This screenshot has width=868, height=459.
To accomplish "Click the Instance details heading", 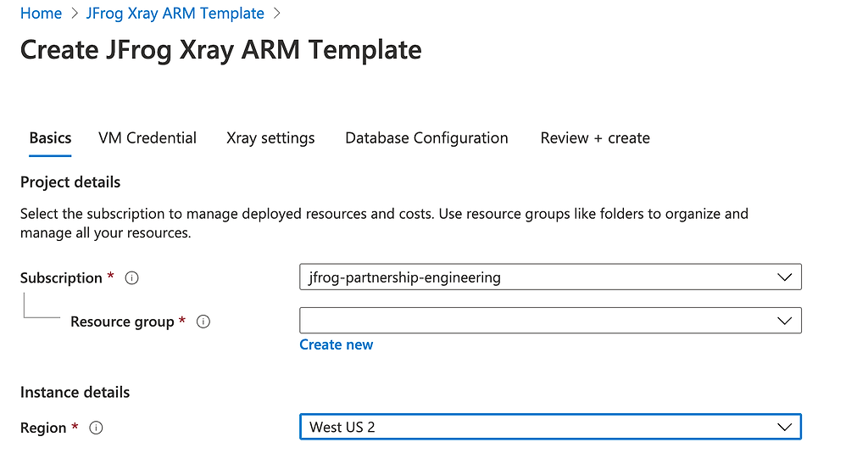I will tap(75, 393).
